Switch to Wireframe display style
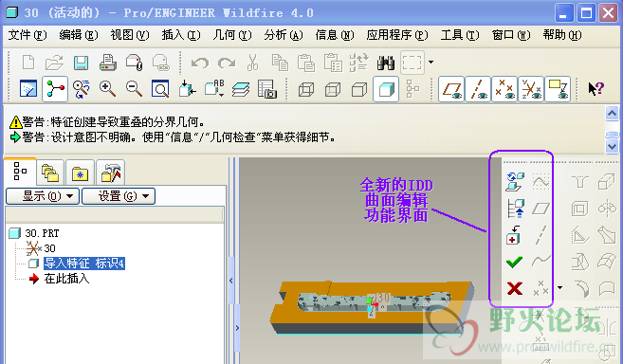Image resolution: width=623 pixels, height=364 pixels. [x=306, y=90]
